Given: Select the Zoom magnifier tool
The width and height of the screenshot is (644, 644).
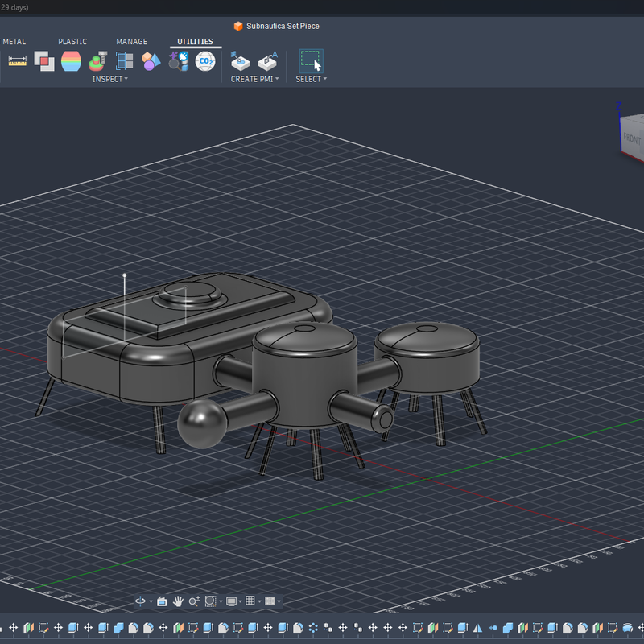Looking at the screenshot, I should (x=194, y=601).
